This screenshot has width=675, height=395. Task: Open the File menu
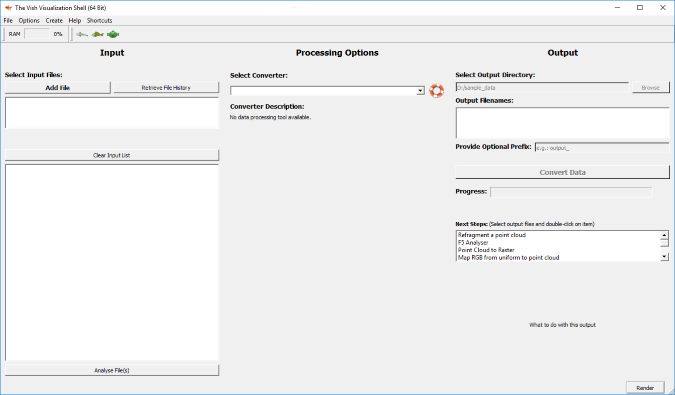pyautogui.click(x=8, y=21)
